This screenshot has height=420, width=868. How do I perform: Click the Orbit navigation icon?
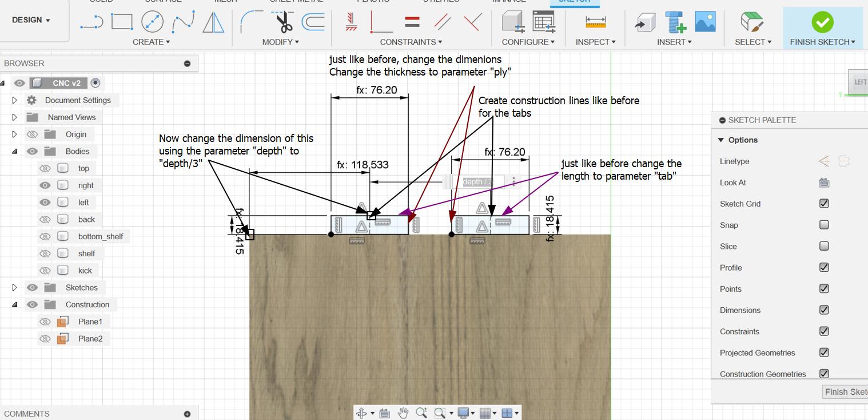pos(361,413)
